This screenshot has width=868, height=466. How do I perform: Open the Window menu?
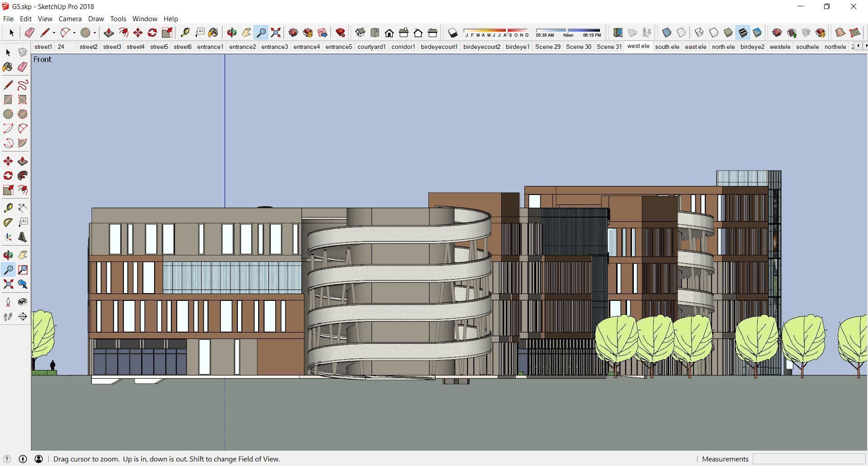point(145,19)
